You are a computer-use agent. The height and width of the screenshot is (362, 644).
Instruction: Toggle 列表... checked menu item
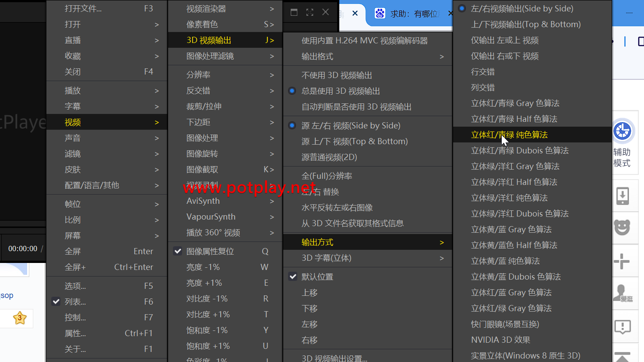tap(107, 302)
